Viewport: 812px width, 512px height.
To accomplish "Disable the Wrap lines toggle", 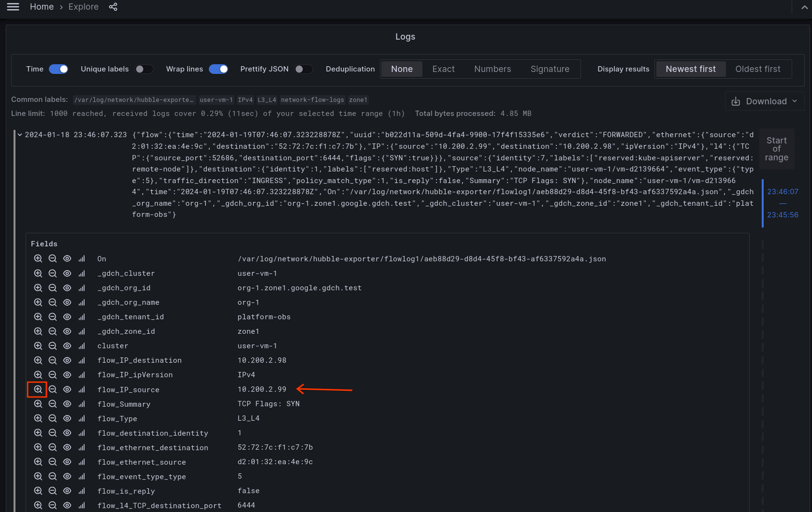I will coord(218,69).
